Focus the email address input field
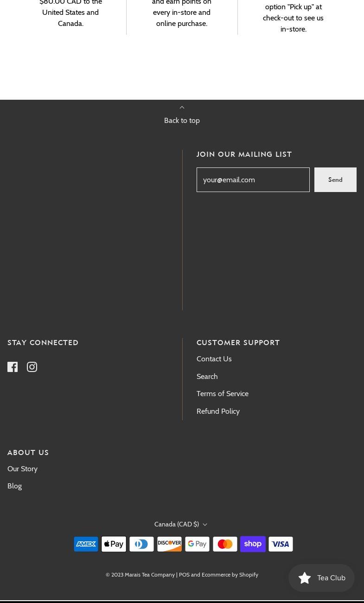The height and width of the screenshot is (603, 364). (253, 180)
